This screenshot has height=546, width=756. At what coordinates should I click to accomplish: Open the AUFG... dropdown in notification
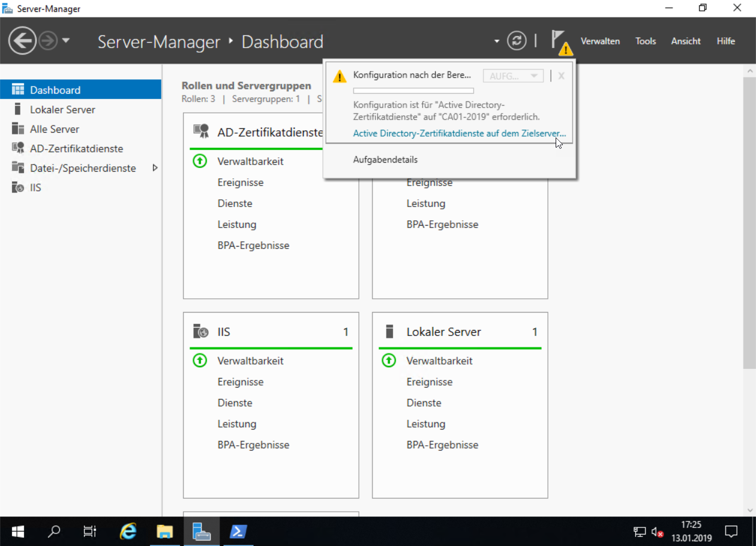(x=513, y=76)
